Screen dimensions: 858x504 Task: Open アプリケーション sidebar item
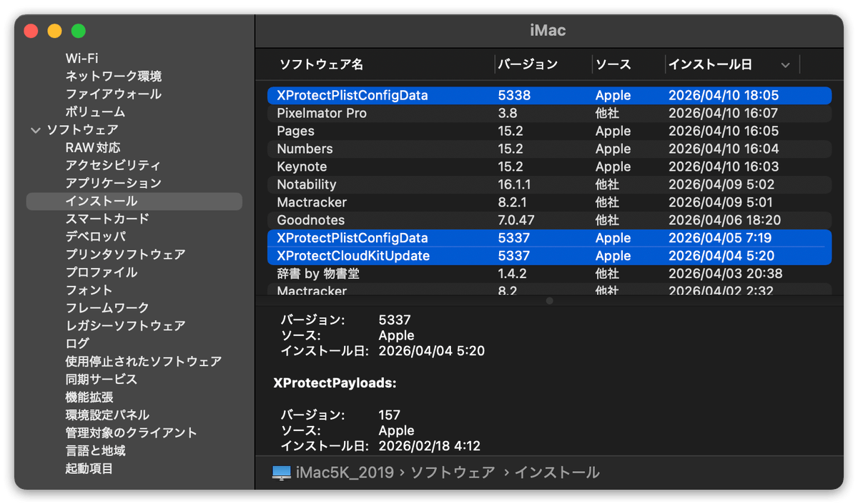[114, 184]
